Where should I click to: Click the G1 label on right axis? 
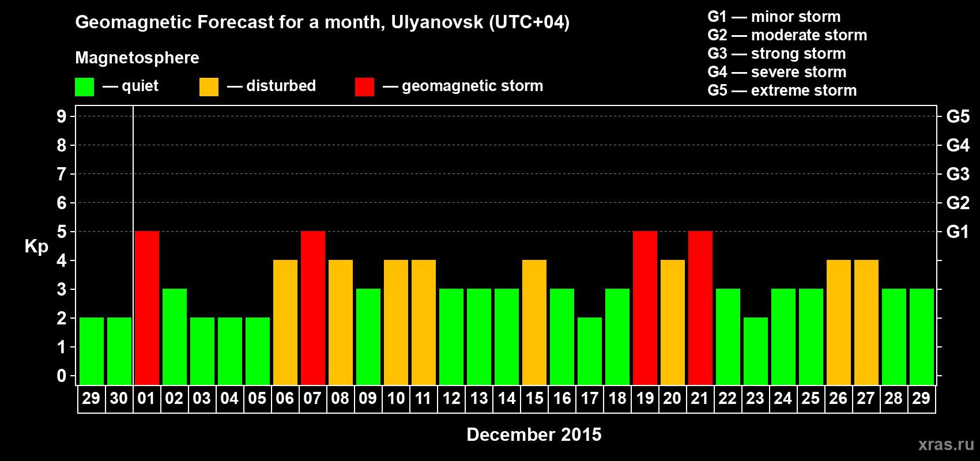tap(958, 232)
